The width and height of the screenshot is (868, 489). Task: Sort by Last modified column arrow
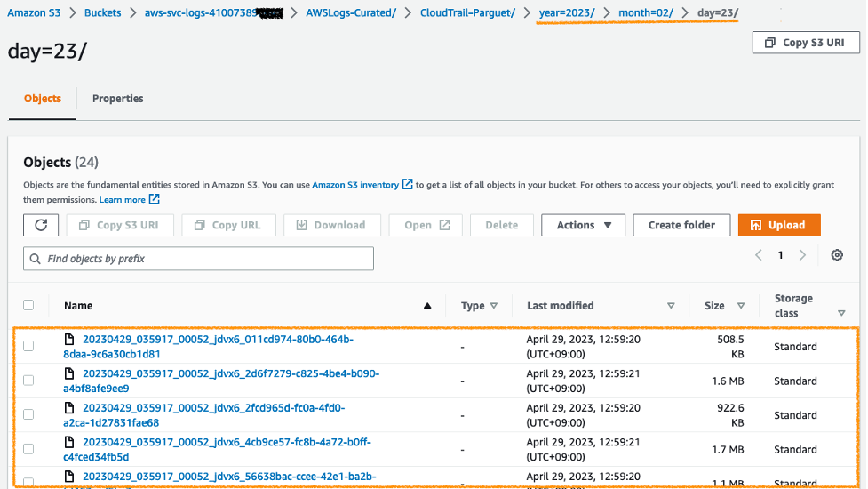(671, 306)
